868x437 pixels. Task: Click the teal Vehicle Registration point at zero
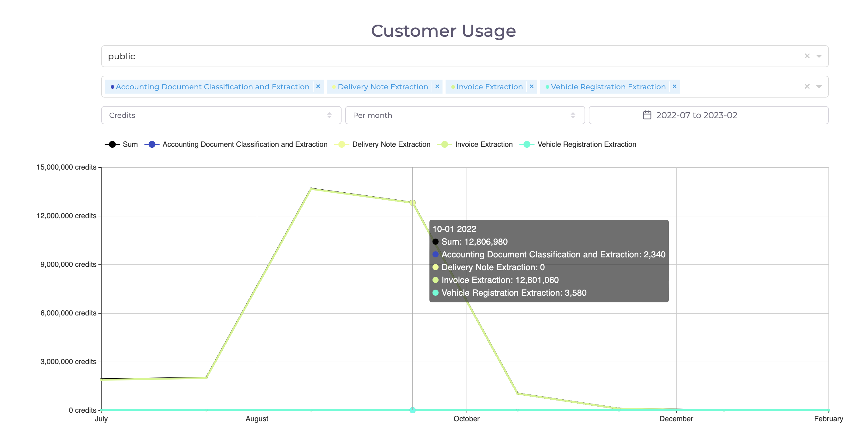tap(412, 410)
